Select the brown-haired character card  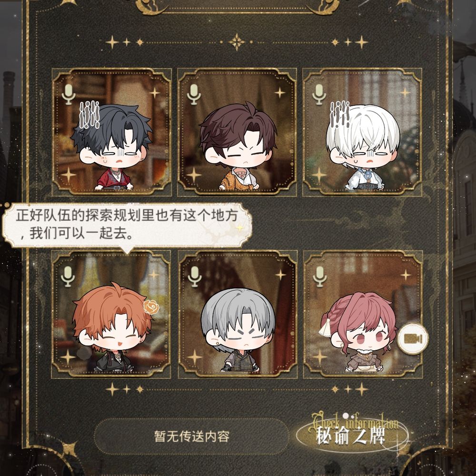tap(237, 132)
